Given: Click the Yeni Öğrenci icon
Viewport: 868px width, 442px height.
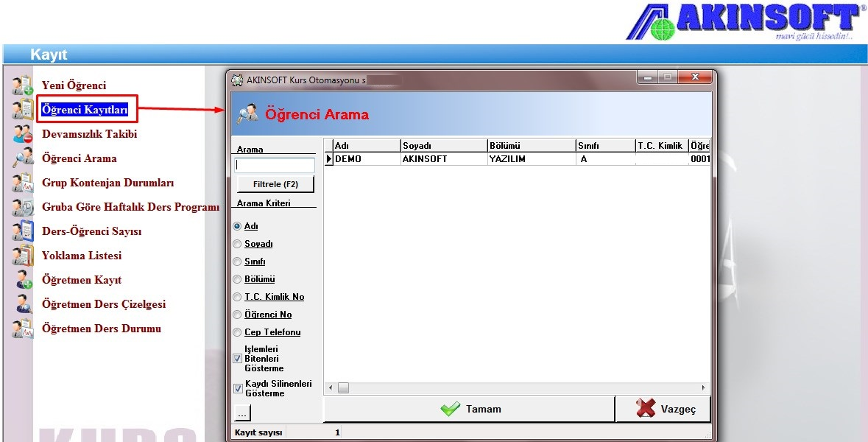Looking at the screenshot, I should (x=23, y=86).
